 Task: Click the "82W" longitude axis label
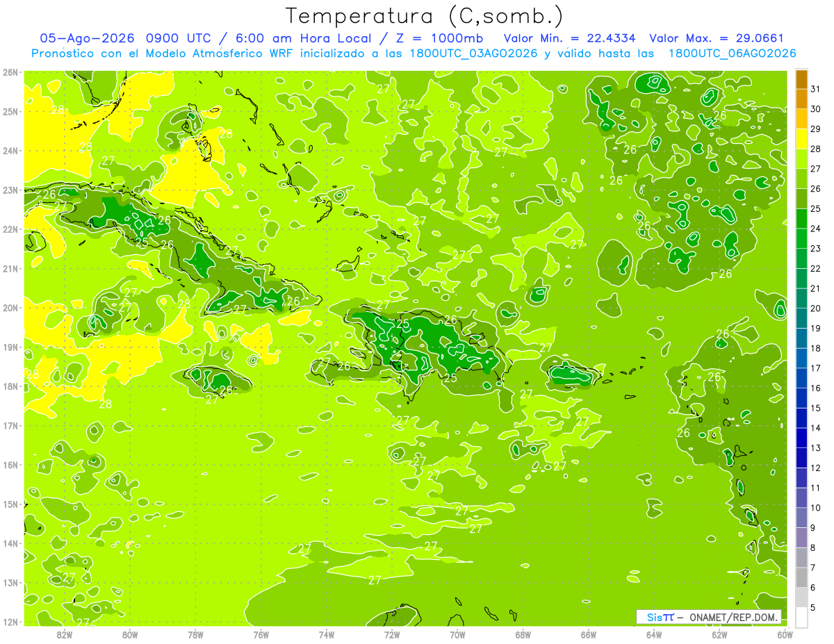click(65, 634)
